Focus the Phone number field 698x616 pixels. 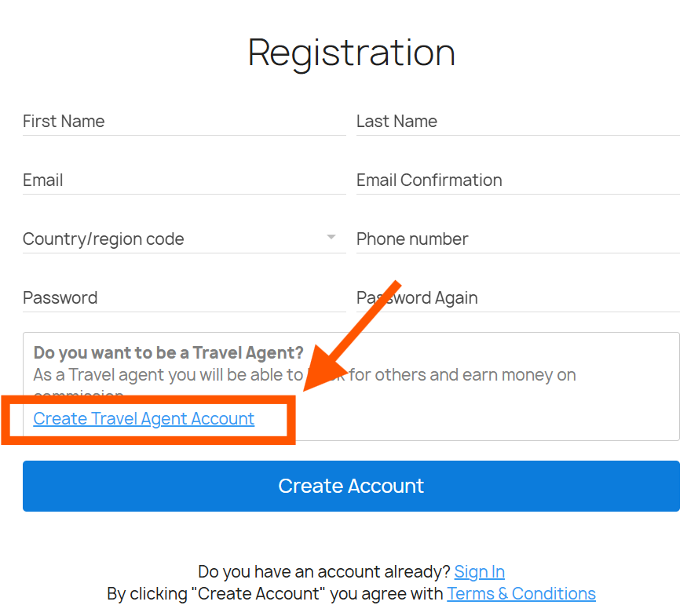coord(517,239)
